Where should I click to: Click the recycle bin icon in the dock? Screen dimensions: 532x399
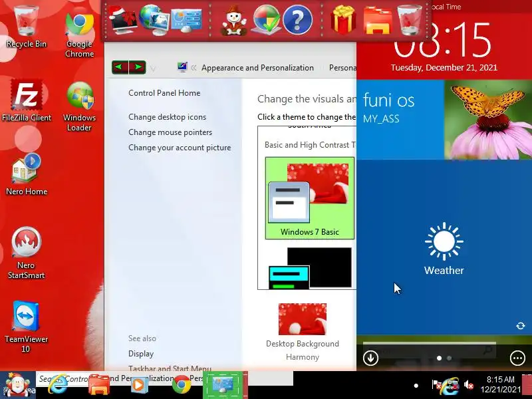click(x=410, y=20)
